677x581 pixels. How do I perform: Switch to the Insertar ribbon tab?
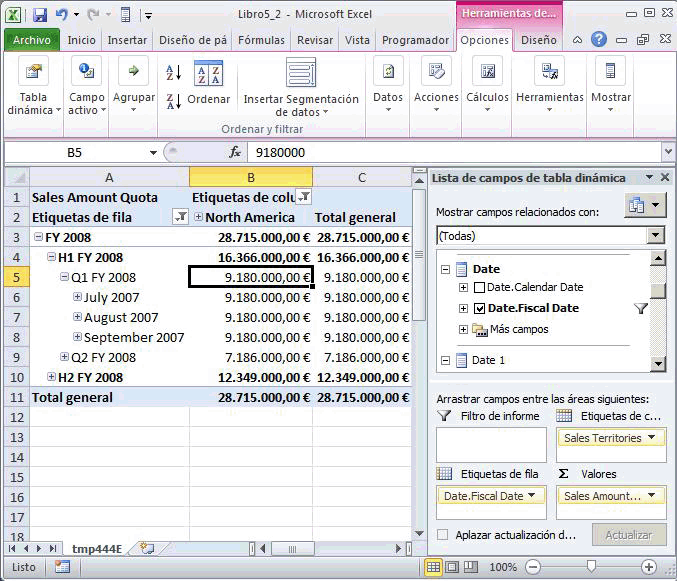click(127, 40)
